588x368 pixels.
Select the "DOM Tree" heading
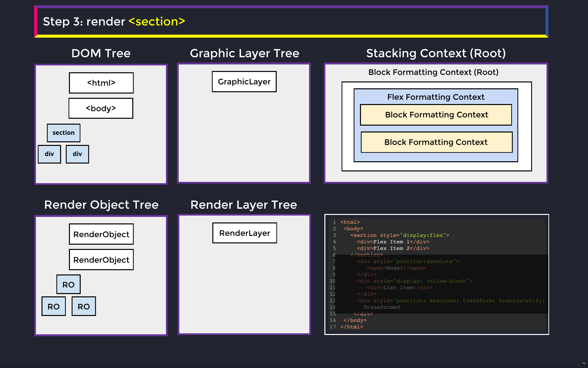[x=101, y=53]
